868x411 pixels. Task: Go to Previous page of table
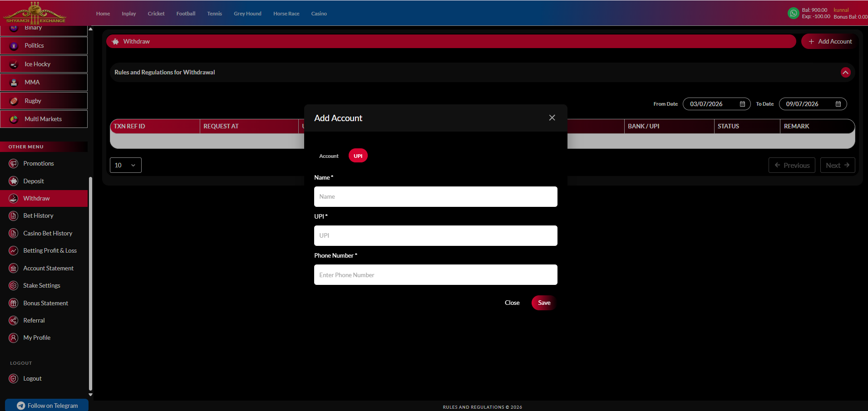tap(792, 165)
